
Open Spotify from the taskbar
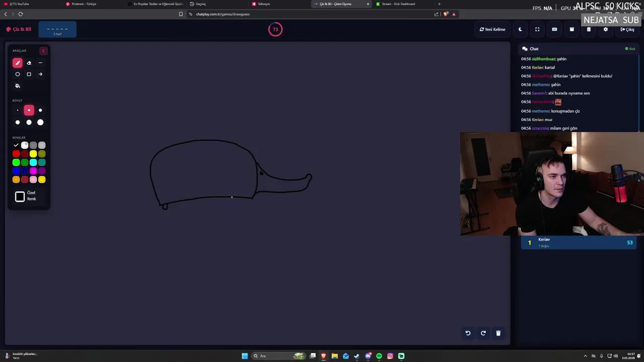(x=379, y=356)
